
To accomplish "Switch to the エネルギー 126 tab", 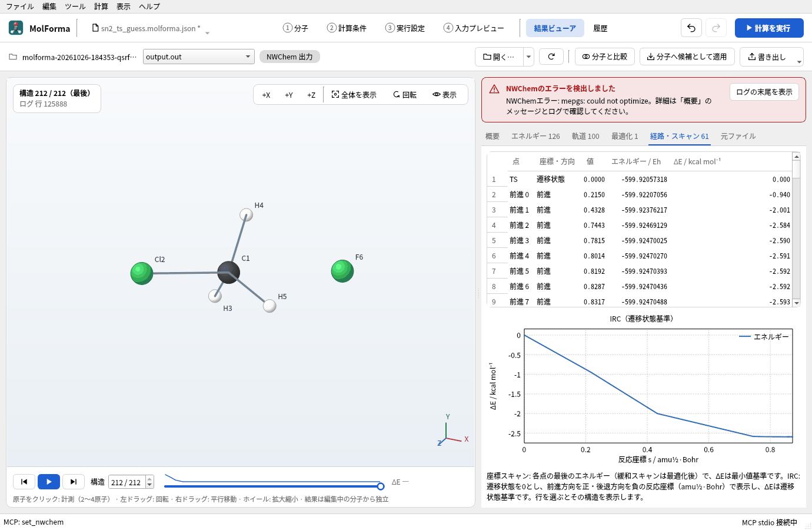I will coord(535,136).
